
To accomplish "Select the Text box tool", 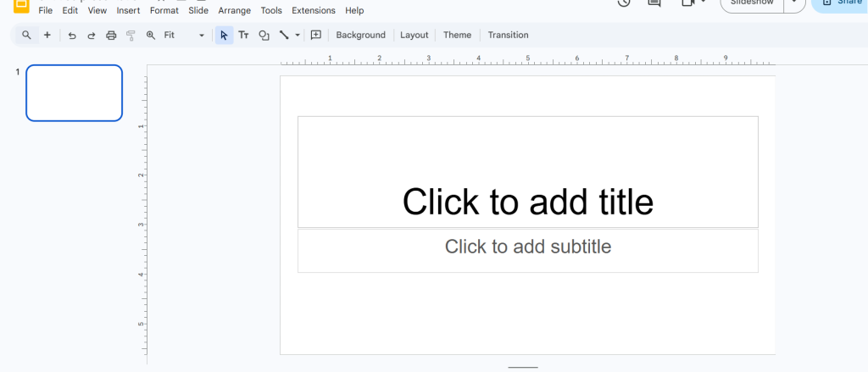I will coord(243,35).
